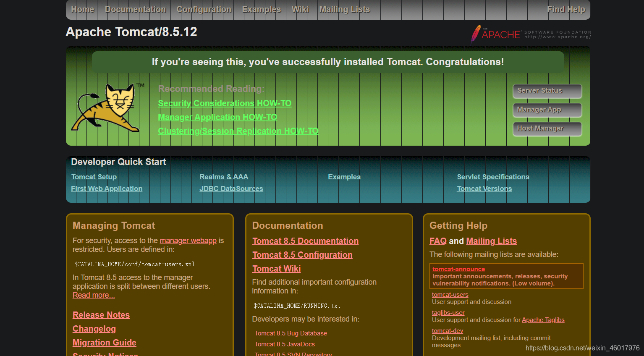Open the Manager App button
The width and height of the screenshot is (644, 356).
[x=547, y=110]
